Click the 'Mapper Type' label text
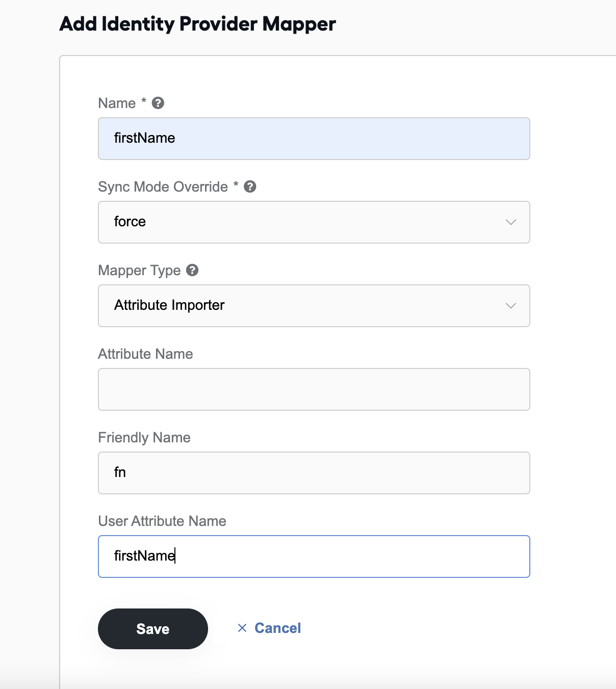The image size is (616, 689). tap(139, 270)
